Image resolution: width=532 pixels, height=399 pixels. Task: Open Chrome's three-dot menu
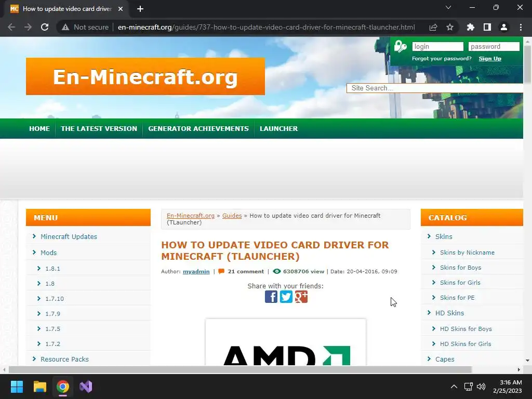[x=521, y=27]
